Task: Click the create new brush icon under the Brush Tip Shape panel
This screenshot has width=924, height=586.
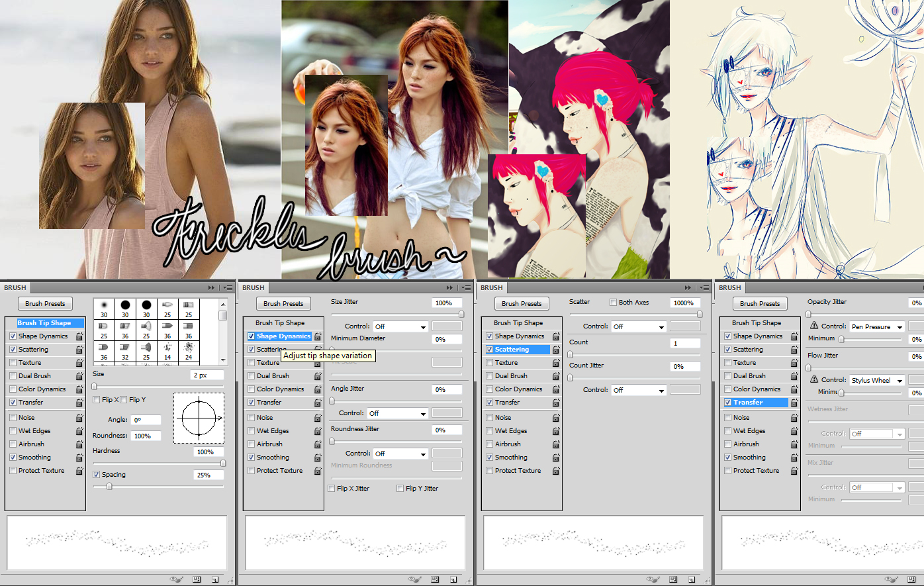Action: click(215, 579)
